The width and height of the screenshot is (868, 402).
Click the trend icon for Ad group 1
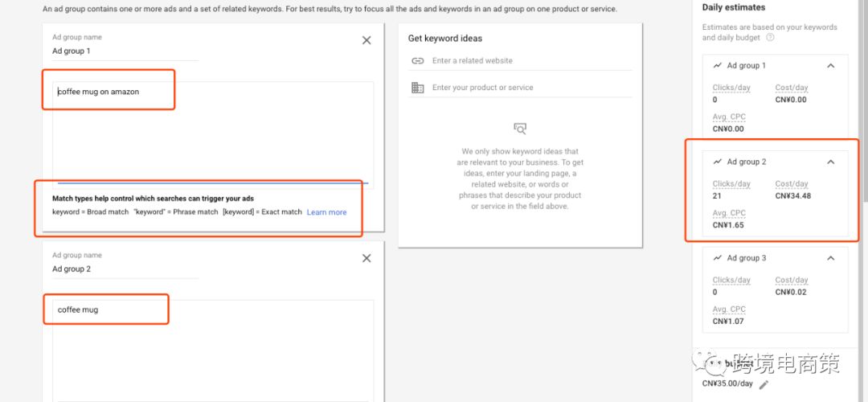(x=718, y=65)
